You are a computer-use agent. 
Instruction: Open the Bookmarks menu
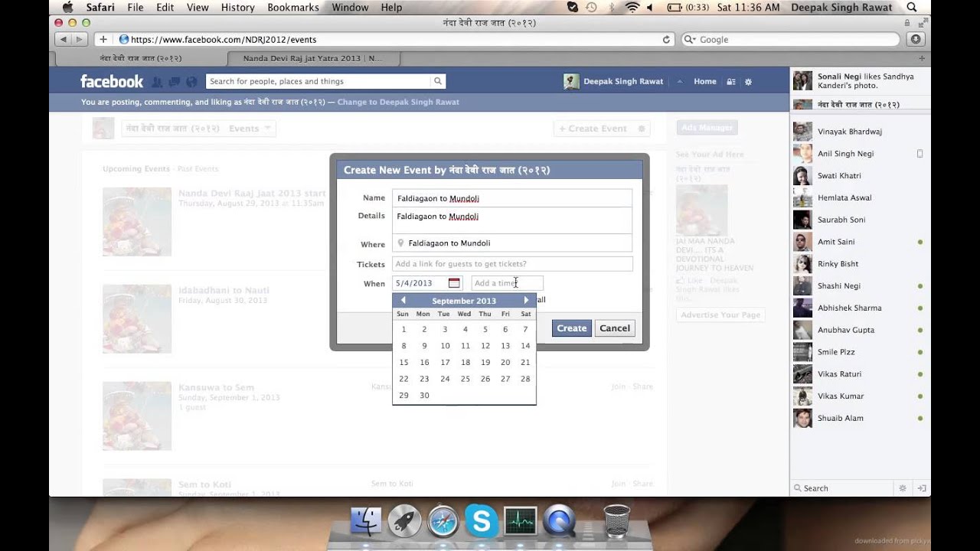point(293,7)
